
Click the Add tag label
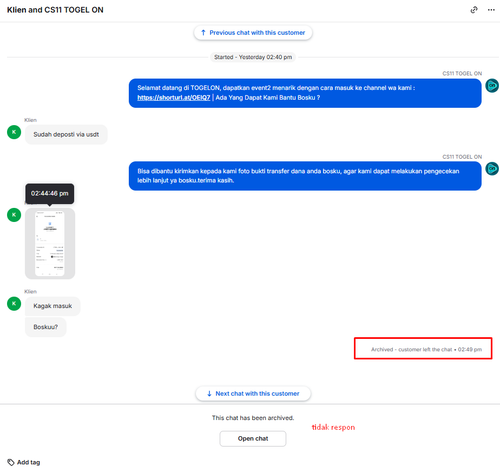coord(29,462)
